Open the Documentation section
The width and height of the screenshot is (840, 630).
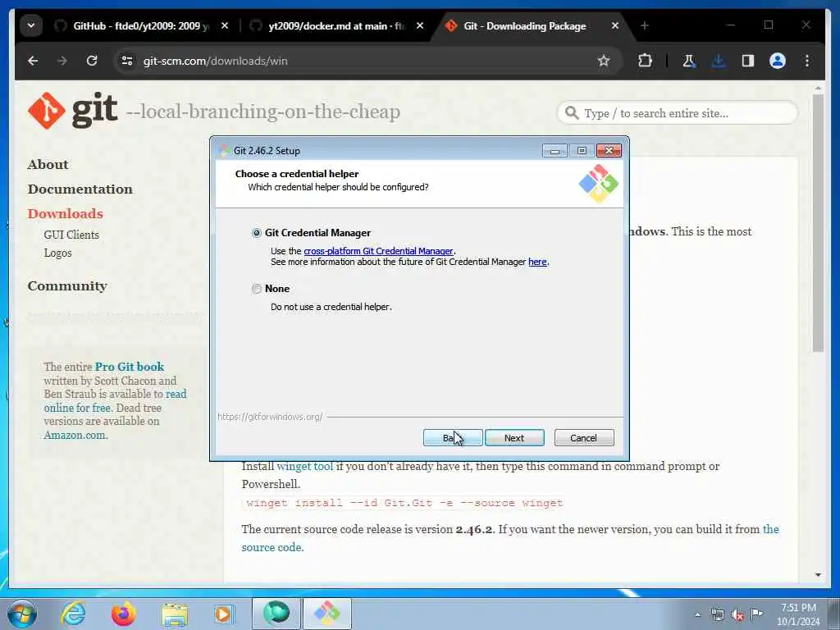point(80,189)
